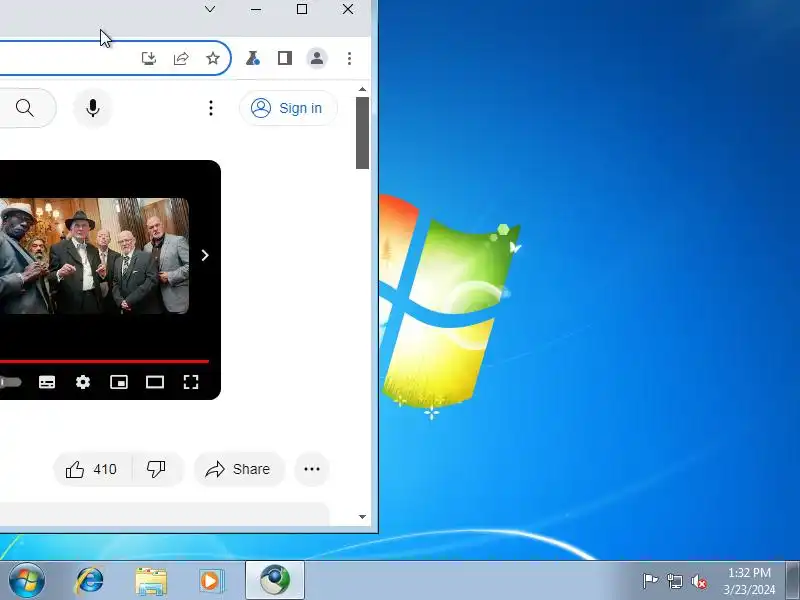Open Chrome Labs flask icon
The height and width of the screenshot is (600, 800).
pos(253,58)
